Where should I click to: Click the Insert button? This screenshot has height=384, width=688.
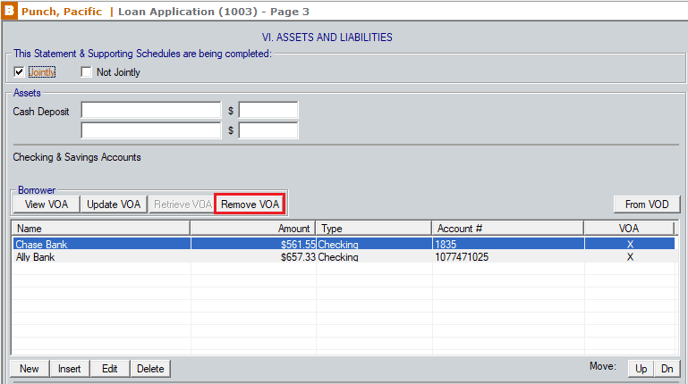click(69, 369)
